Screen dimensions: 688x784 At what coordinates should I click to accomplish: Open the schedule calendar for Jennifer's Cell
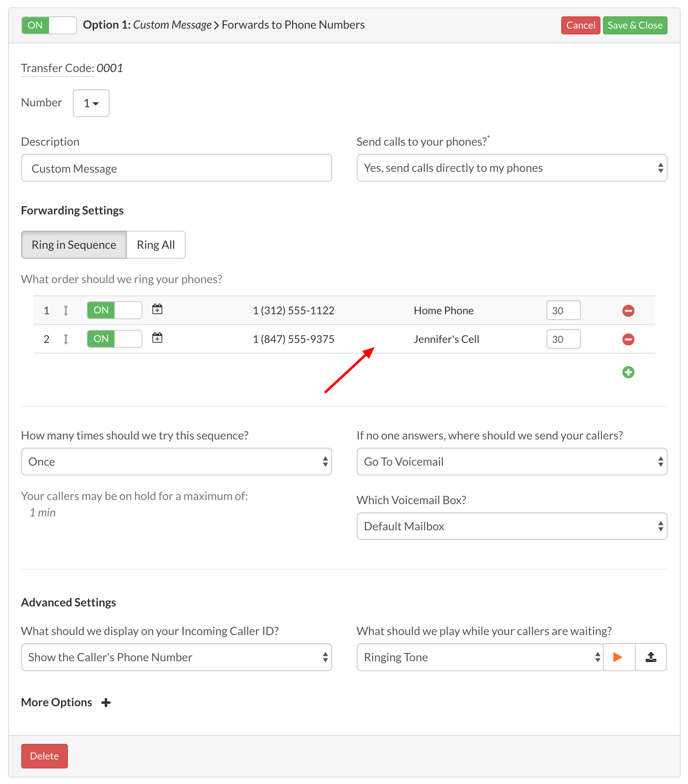pos(157,338)
